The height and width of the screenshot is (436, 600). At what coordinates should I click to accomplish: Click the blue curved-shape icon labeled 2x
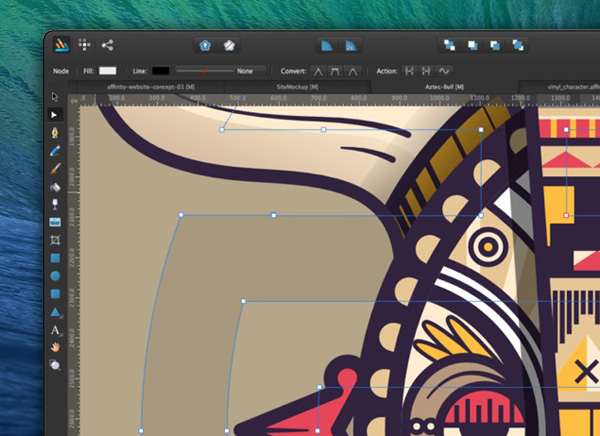click(351, 46)
